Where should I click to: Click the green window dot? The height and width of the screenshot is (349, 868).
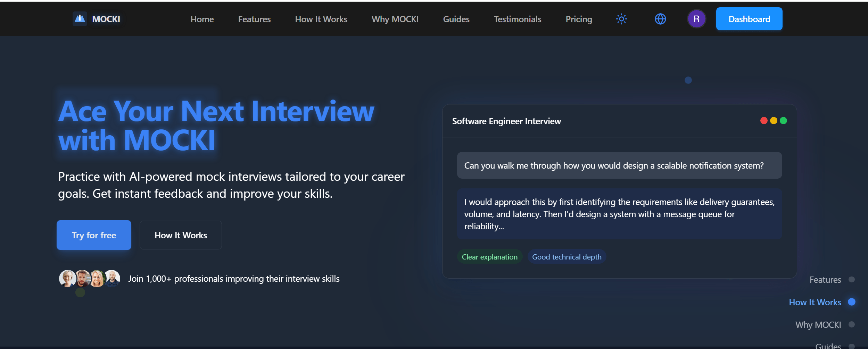(783, 121)
